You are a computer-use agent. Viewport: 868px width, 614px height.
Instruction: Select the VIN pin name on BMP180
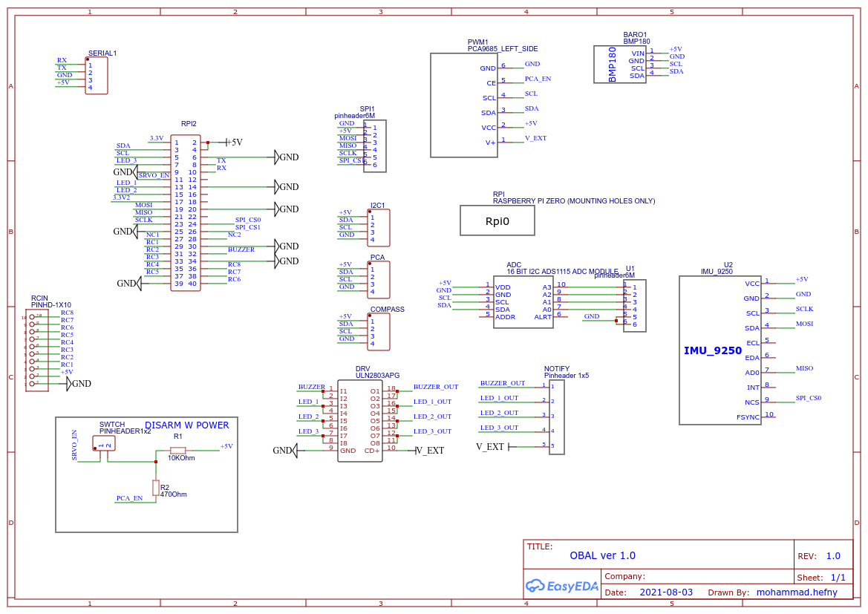(639, 53)
